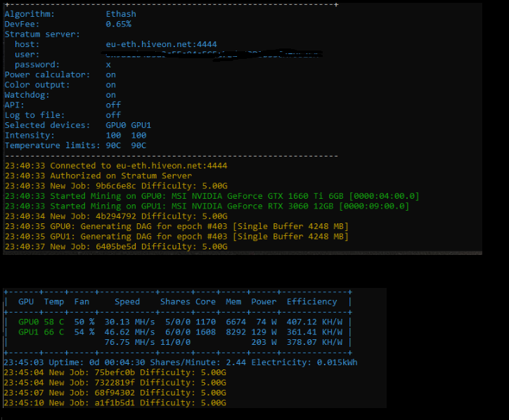Click the 'Connected to eu-eth.hiveon.net:4444' log line
The image size is (509, 420).
click(x=116, y=166)
